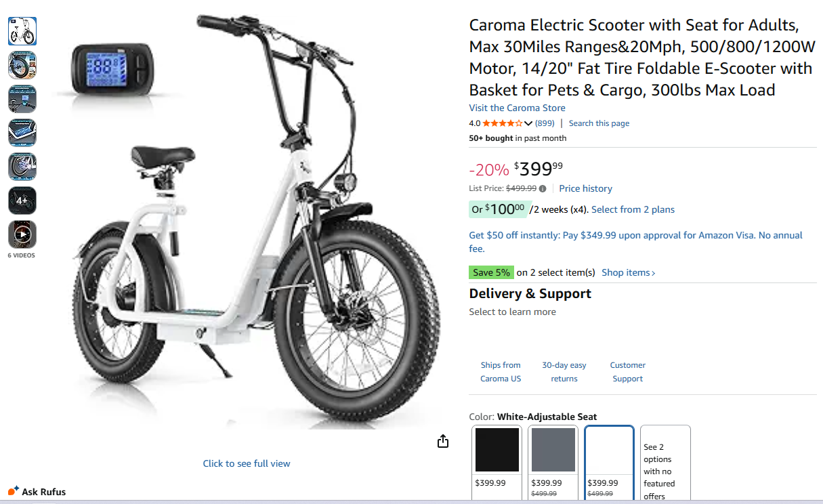Image resolution: width=823 pixels, height=504 pixels.
Task: Click the star rating icons
Action: [x=502, y=123]
